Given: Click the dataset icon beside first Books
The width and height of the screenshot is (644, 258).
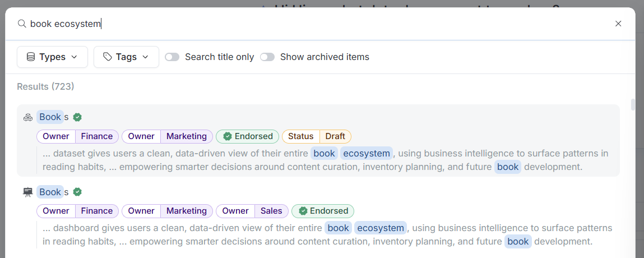Looking at the screenshot, I should (x=28, y=117).
